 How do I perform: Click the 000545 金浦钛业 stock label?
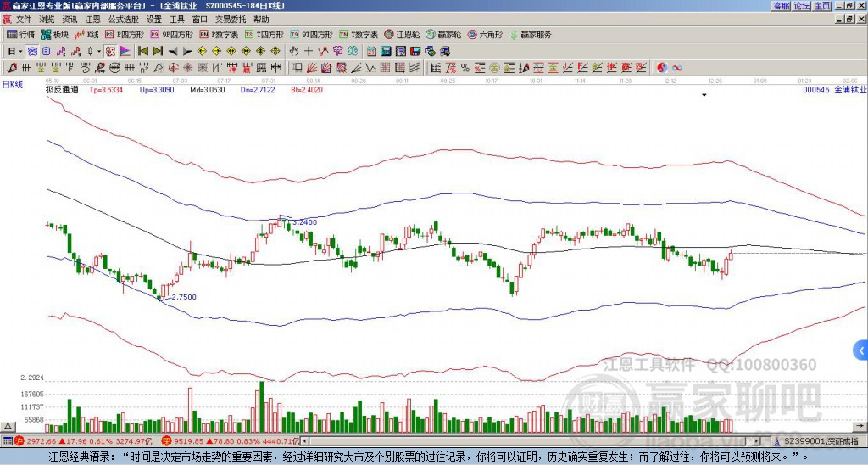(x=834, y=90)
